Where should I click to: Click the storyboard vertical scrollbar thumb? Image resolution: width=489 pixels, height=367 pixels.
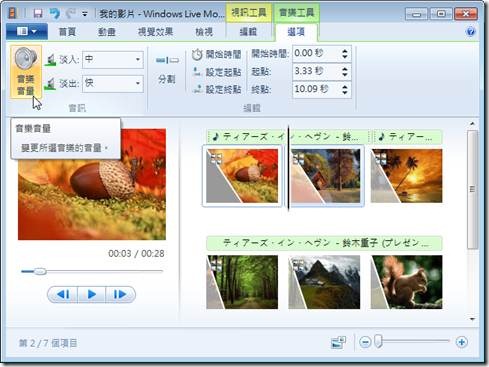coord(472,189)
